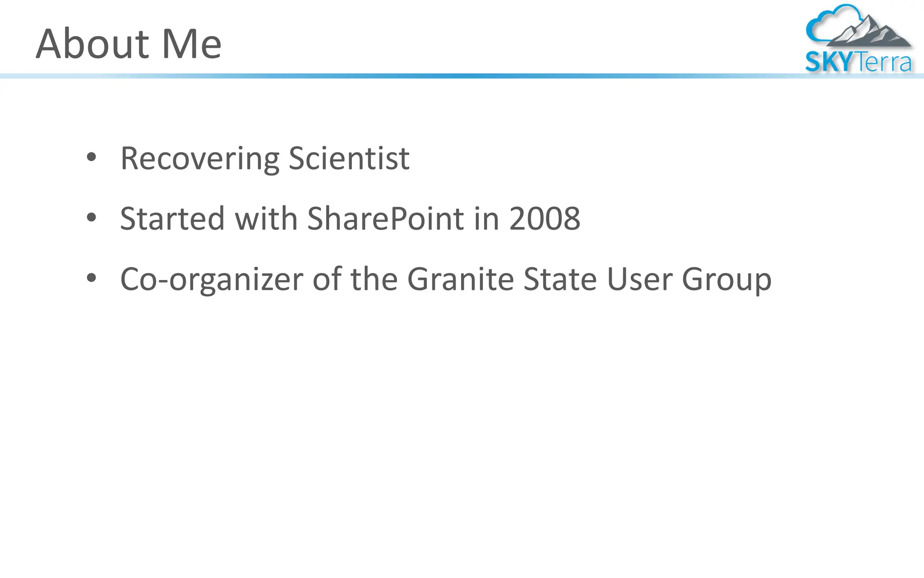The image size is (924, 578).
Task: Click the year 2008 on the slide
Action: tap(545, 219)
